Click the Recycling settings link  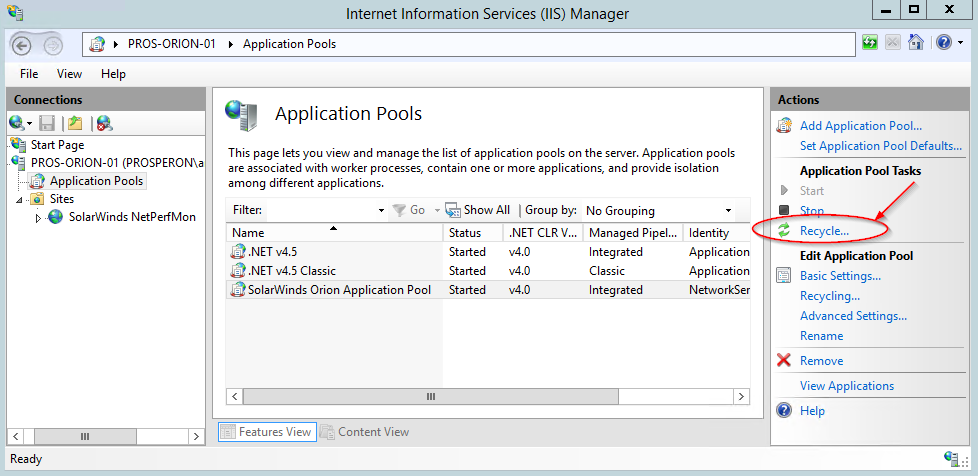pos(830,296)
